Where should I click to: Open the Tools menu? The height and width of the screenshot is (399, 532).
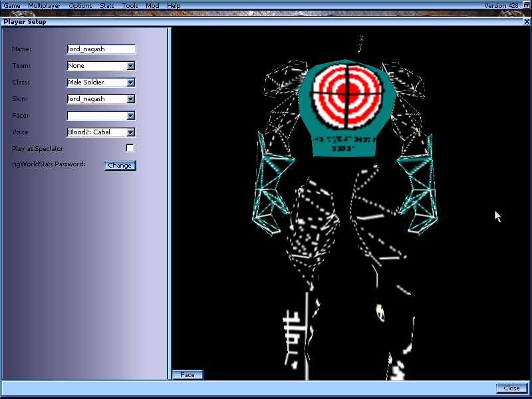[130, 5]
